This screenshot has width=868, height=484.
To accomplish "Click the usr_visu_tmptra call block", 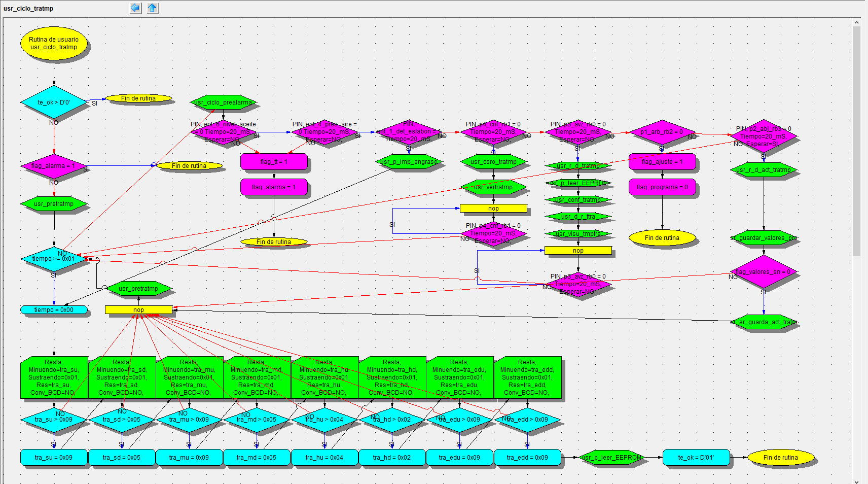I will tap(578, 234).
